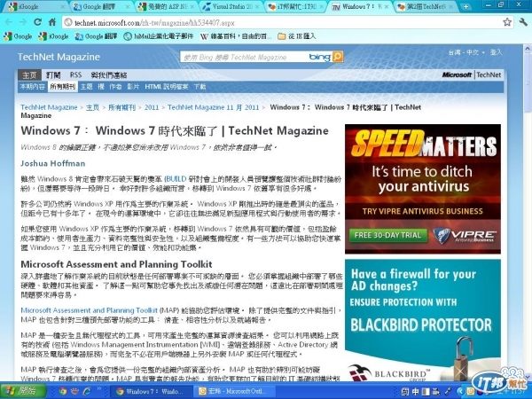Screen dimensions: 532x399
Task: Select the Windows 7 Chrome taskbar button
Action: point(152,391)
